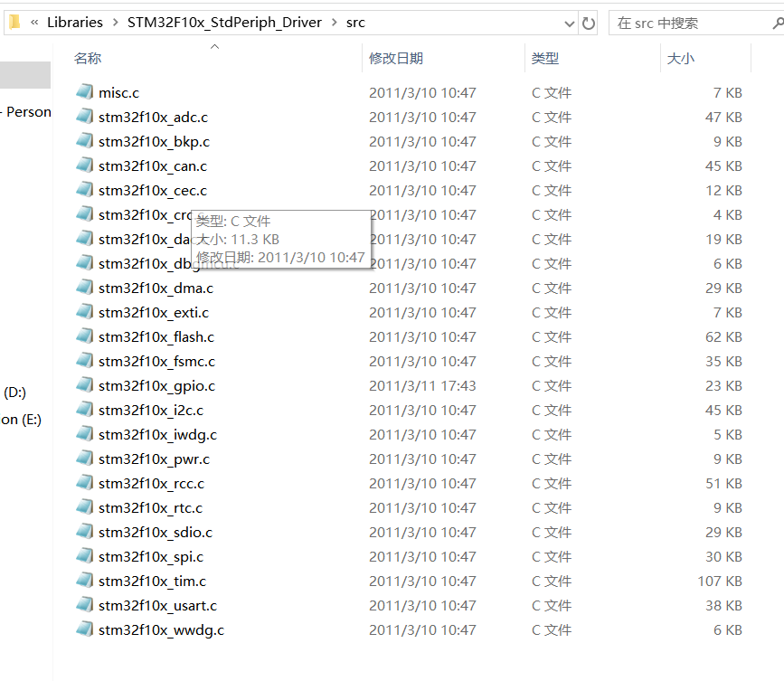Click the stm32f10x_rcc.c file name
The image size is (784, 681).
[152, 484]
